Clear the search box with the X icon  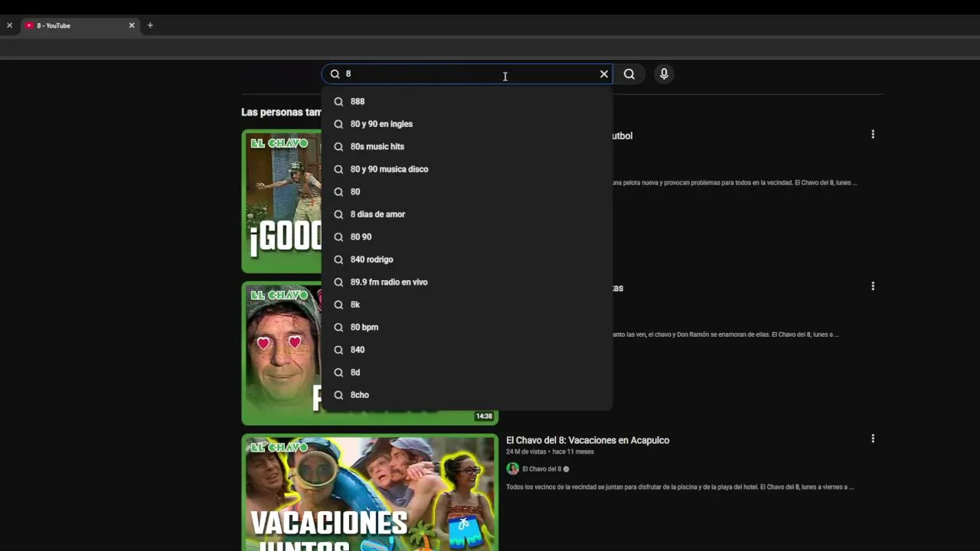[x=604, y=74]
